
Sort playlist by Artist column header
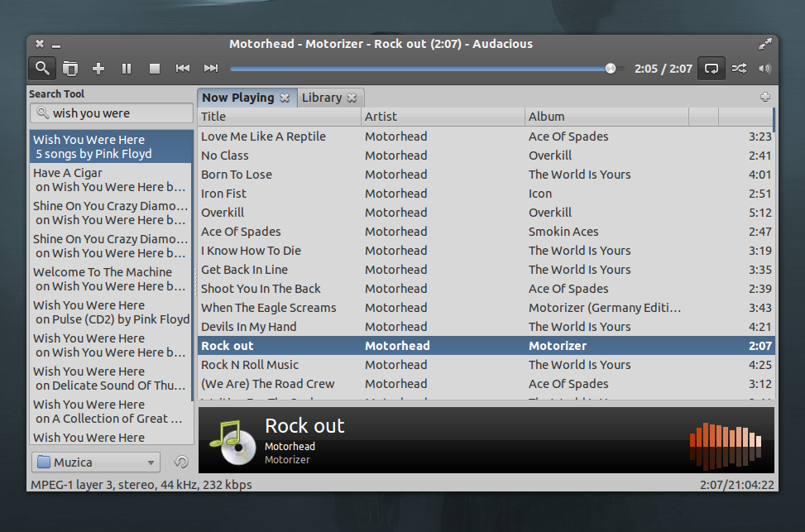pyautogui.click(x=443, y=117)
